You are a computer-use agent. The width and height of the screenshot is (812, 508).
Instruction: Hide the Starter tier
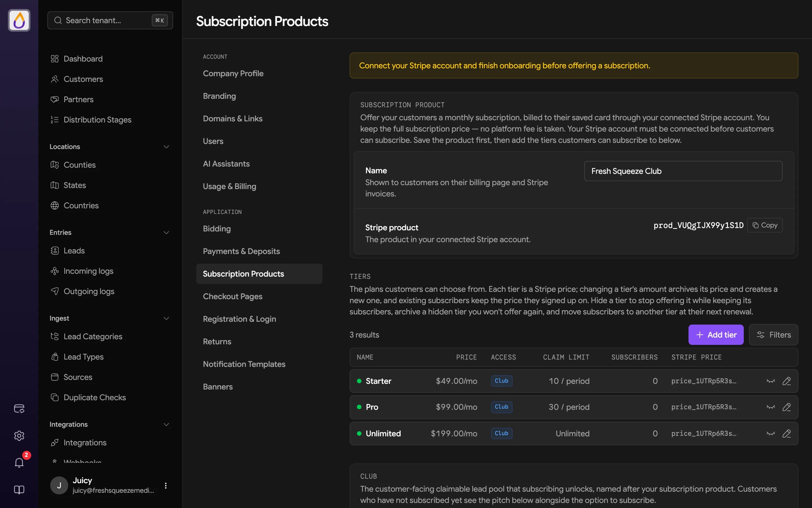(x=771, y=381)
